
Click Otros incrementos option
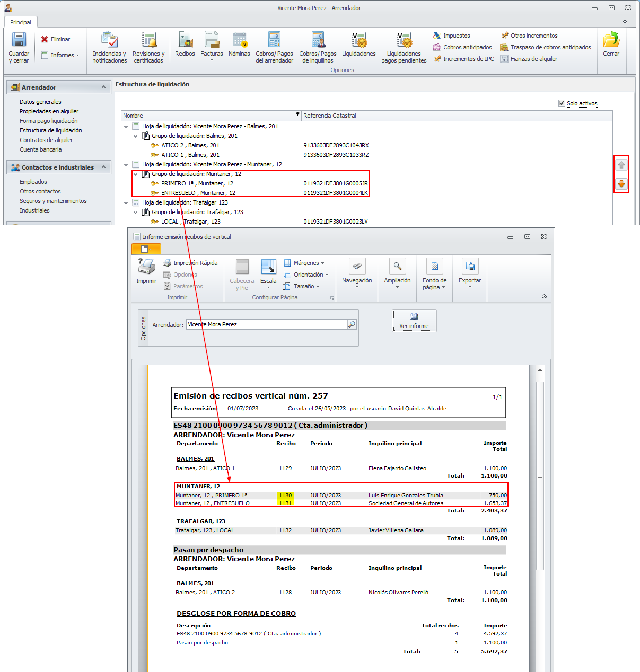[x=529, y=36]
